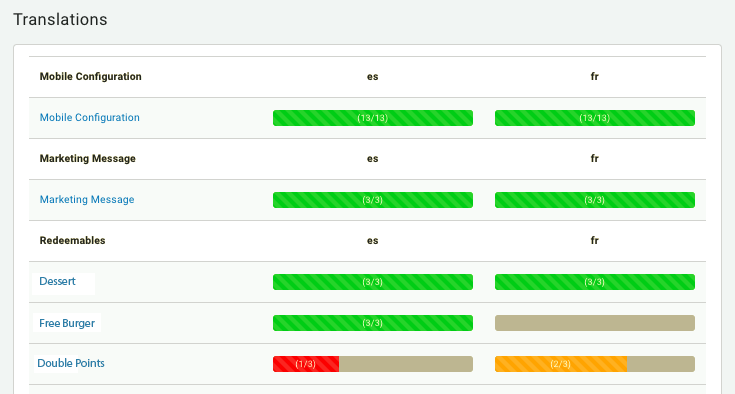
Task: Open the Mobile Configuration translation link
Action: pyautogui.click(x=90, y=118)
